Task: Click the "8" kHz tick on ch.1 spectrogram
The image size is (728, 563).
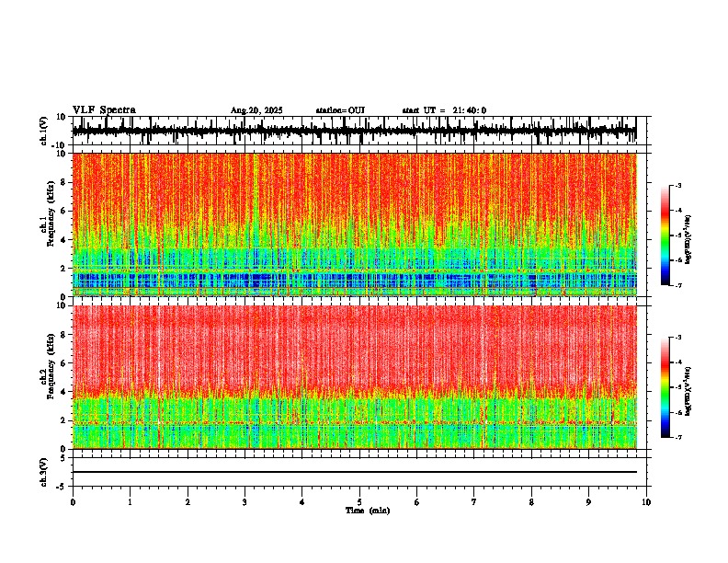Action: [x=64, y=182]
